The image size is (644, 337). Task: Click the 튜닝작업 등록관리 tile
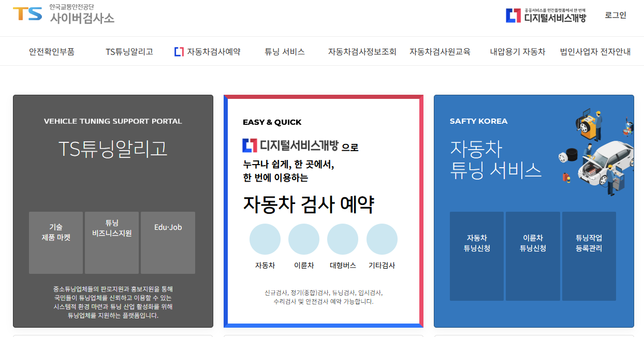589,256
